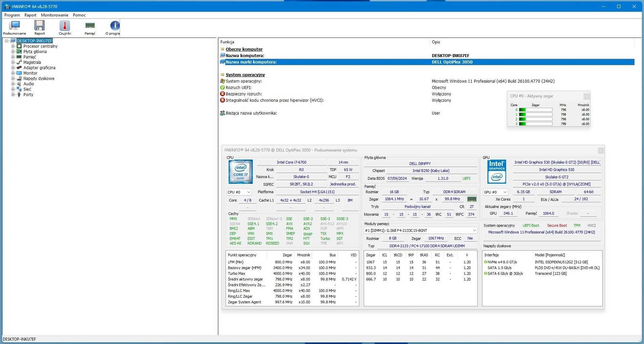Viewport: 644px width, 344px height.
Task: Click the Socket H4 (LGA1151) platform field
Action: pos(317,192)
